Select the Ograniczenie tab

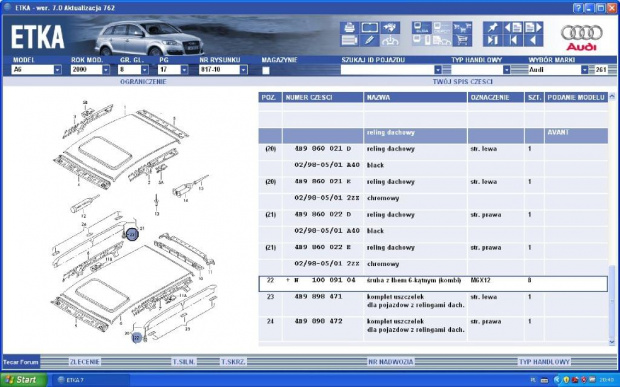click(x=143, y=82)
